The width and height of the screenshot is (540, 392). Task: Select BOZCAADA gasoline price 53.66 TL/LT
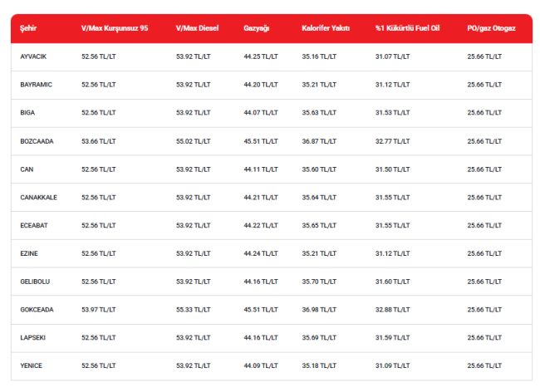[99, 141]
